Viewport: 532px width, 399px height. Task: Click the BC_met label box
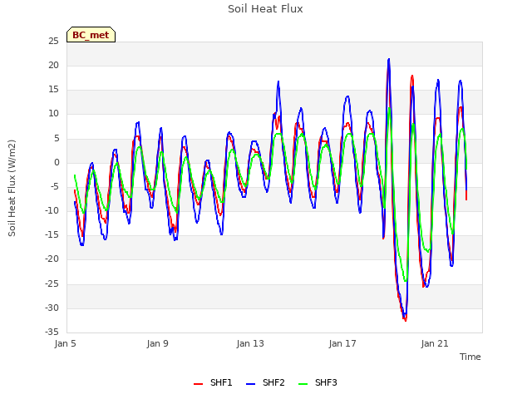pyautogui.click(x=91, y=35)
